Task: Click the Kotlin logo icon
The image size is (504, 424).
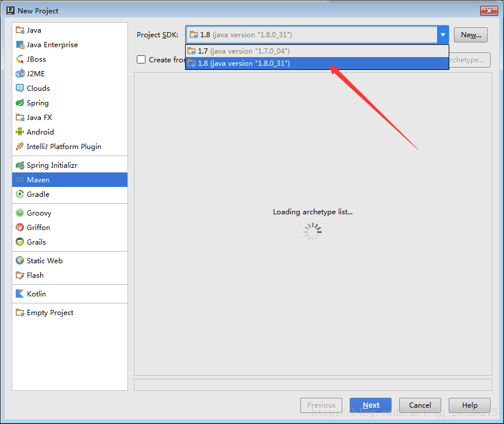Action: pos(20,294)
